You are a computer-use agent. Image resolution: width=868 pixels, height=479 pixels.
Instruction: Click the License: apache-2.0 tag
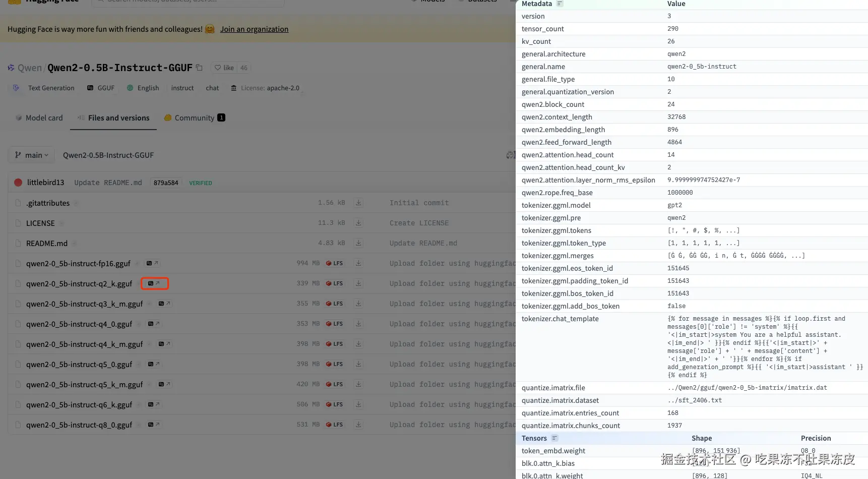click(265, 88)
